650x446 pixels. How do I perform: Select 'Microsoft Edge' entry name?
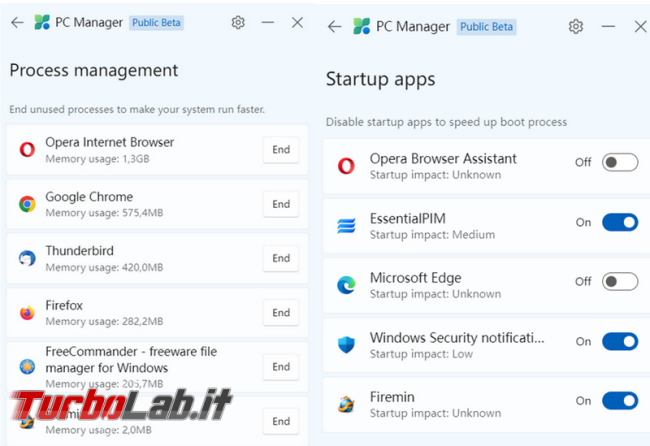415,278
